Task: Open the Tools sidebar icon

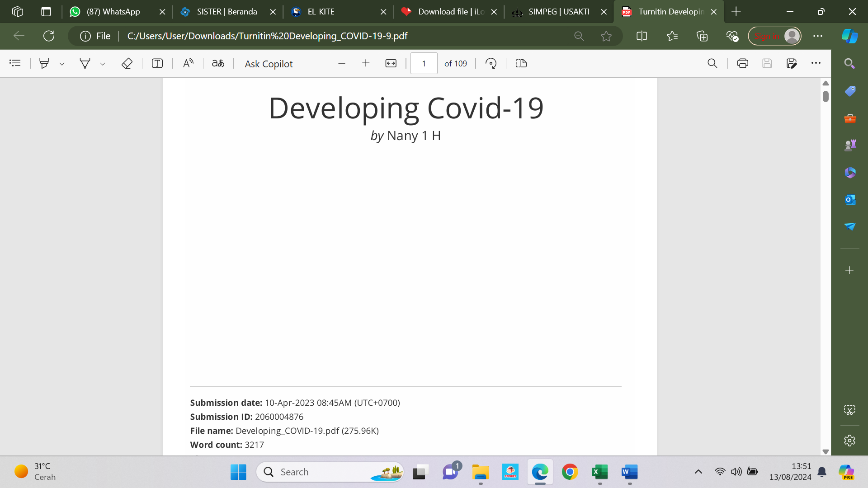Action: (850, 118)
